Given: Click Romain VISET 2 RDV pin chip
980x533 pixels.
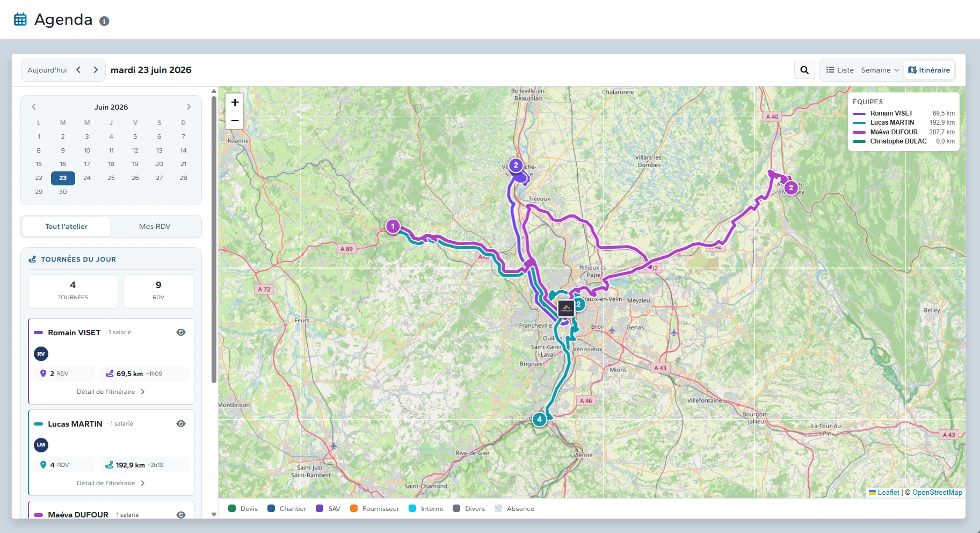Looking at the screenshot, I should (x=64, y=373).
